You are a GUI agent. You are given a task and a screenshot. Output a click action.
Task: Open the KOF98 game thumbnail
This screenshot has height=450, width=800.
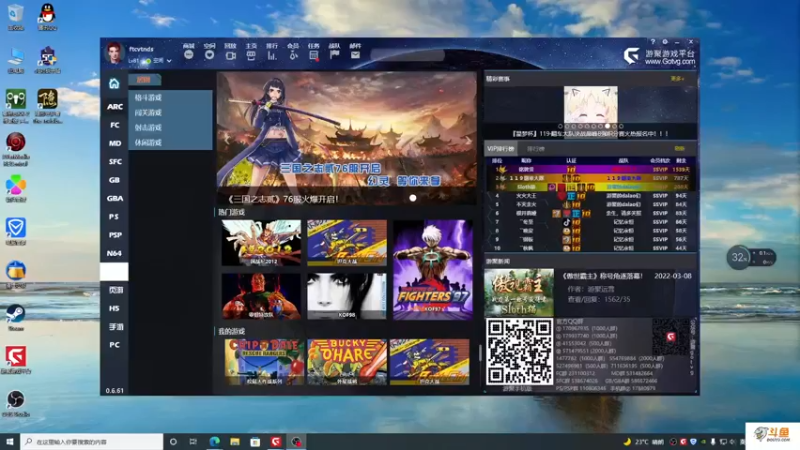click(347, 296)
